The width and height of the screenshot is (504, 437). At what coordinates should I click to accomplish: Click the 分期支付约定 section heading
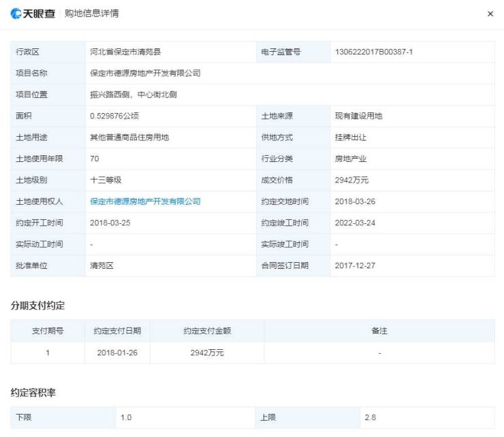pyautogui.click(x=37, y=306)
